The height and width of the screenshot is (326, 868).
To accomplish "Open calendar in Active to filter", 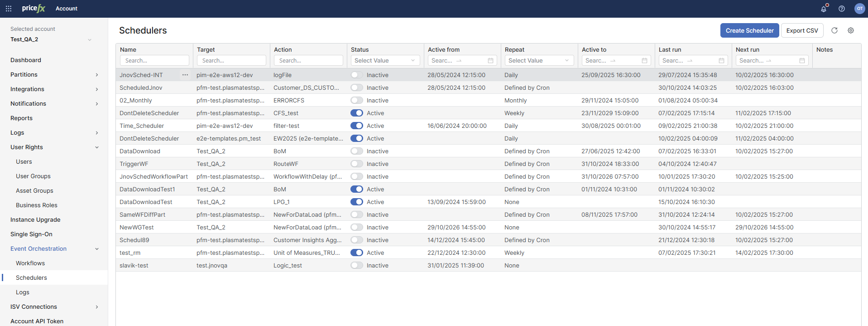I will [644, 60].
